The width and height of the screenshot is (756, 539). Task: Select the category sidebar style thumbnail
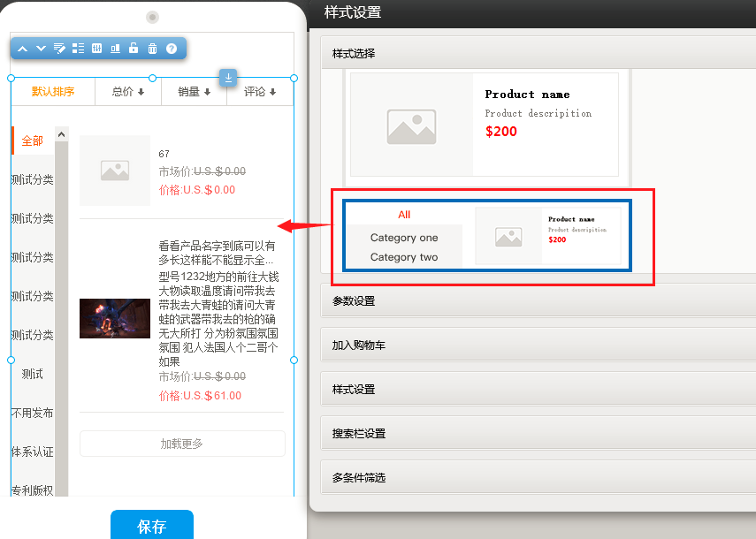[487, 236]
